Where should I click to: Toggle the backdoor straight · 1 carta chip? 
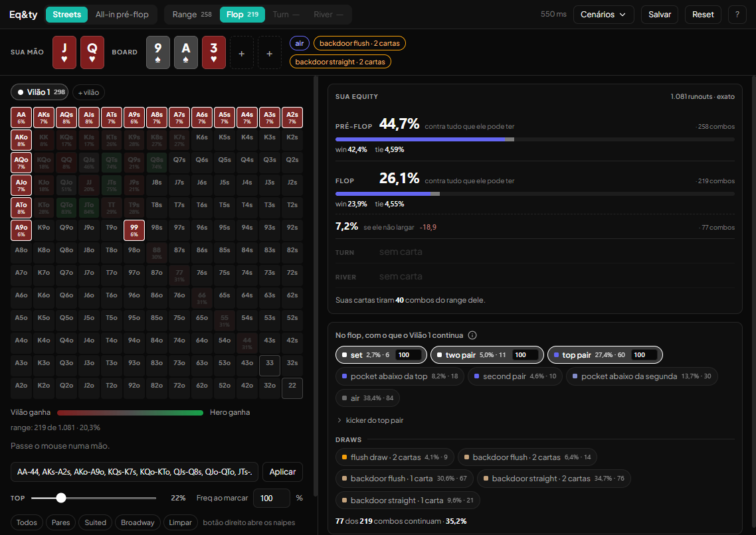coord(408,500)
